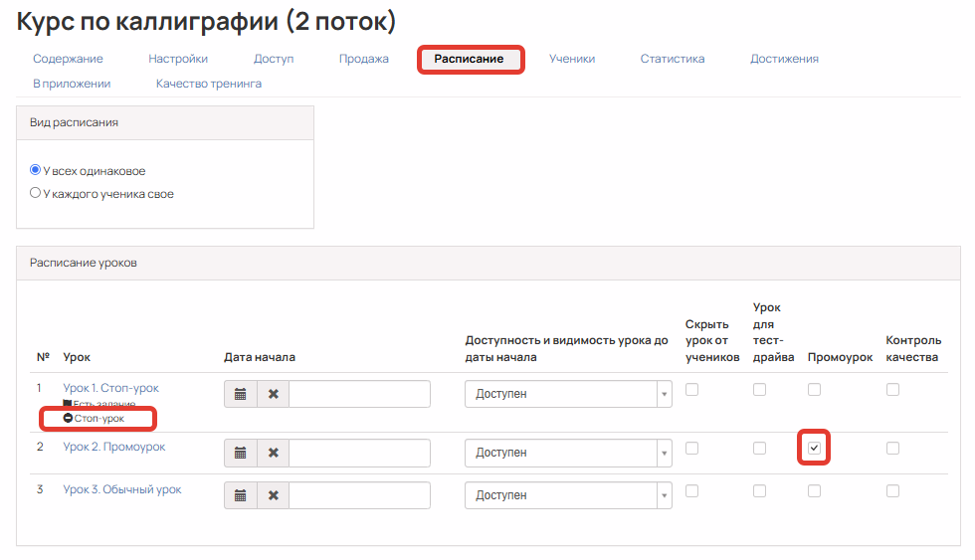The image size is (975, 560).
Task: Open lesson link Урок 2. Промоурок
Action: [113, 447]
